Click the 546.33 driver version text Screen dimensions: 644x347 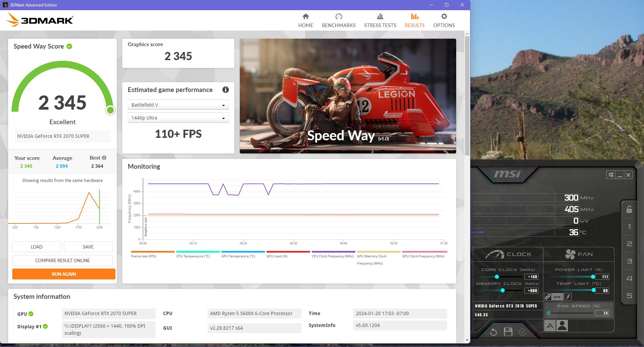481,315
